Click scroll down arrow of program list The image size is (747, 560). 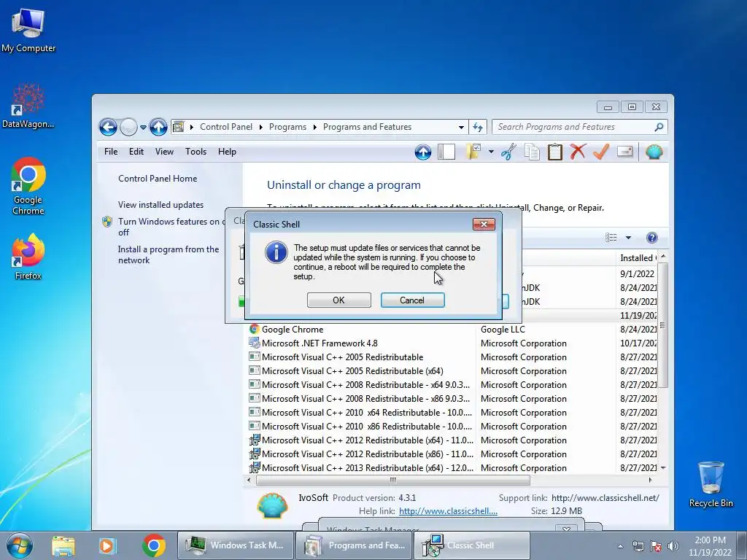(662, 468)
